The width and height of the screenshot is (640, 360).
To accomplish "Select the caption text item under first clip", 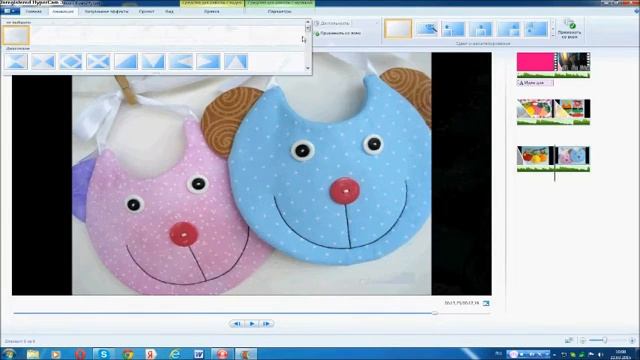I will point(535,83).
